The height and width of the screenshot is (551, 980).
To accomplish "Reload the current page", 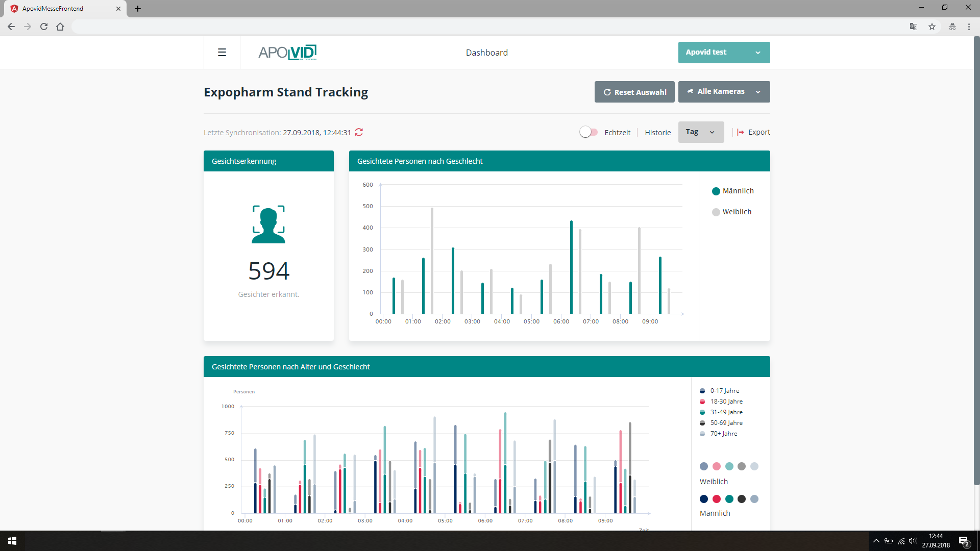I will pyautogui.click(x=44, y=27).
